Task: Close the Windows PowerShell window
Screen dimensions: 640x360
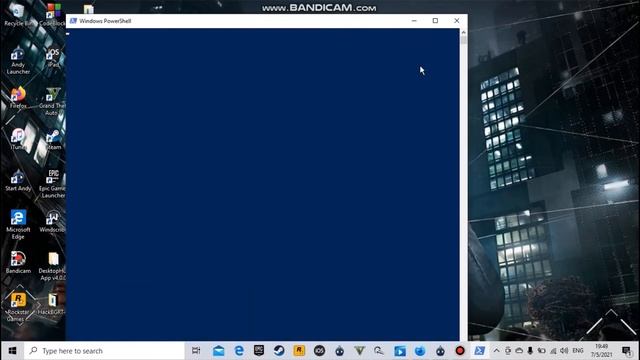Action: tap(456, 21)
